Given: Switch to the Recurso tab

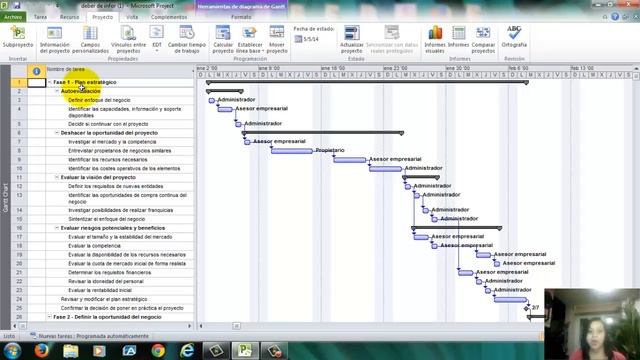Looking at the screenshot, I should (69, 17).
